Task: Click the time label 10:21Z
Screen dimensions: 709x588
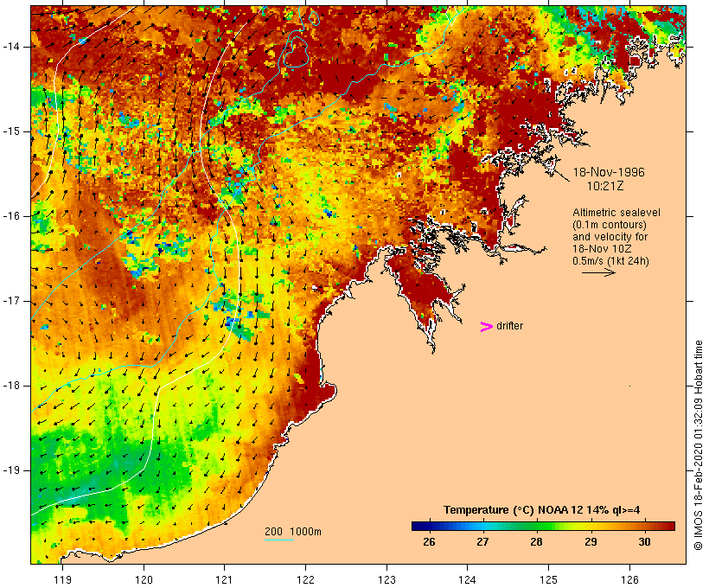Action: coord(605,186)
